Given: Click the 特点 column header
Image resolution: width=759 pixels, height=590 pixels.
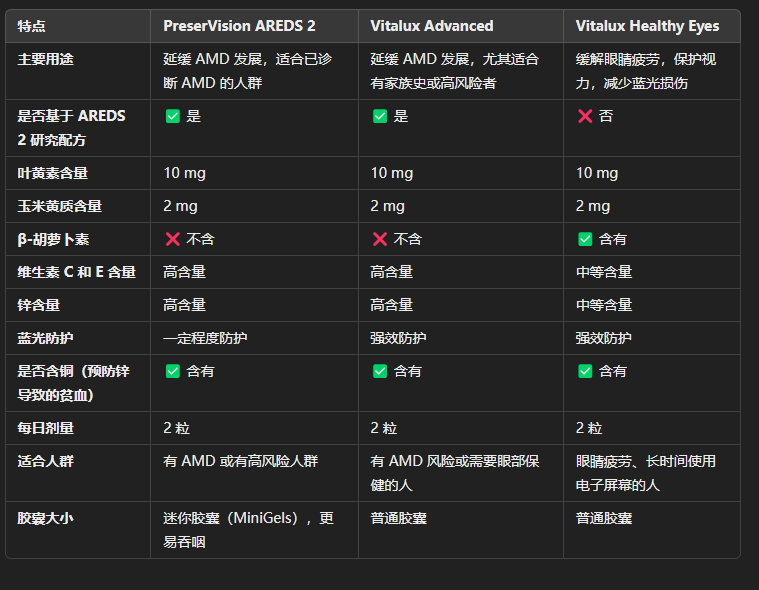Looking at the screenshot, I should [x=31, y=26].
